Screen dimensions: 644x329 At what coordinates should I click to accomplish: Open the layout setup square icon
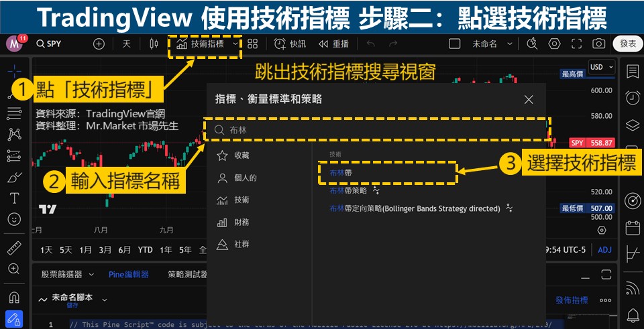click(x=454, y=44)
